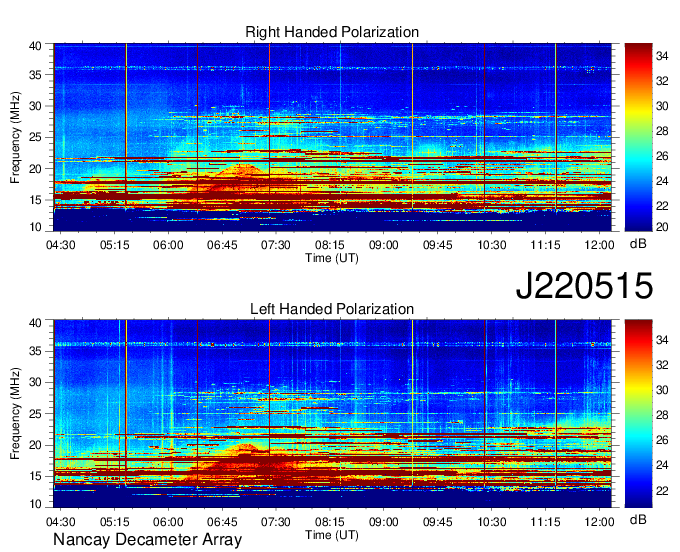Click the "07:30" time tick under Right Handed plot
The height and width of the screenshot is (552, 680).
point(276,245)
